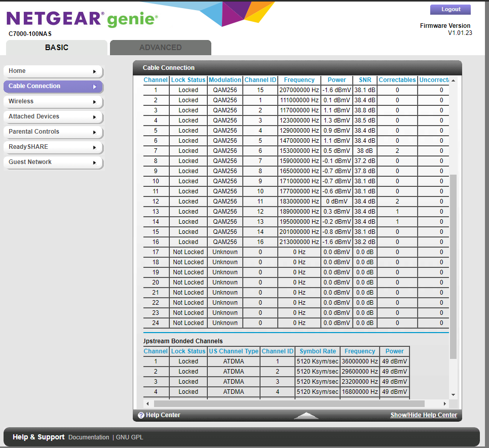Screen dimensions: 489x448
Task: Click the NETGEAR genie logo
Action: coord(82,19)
